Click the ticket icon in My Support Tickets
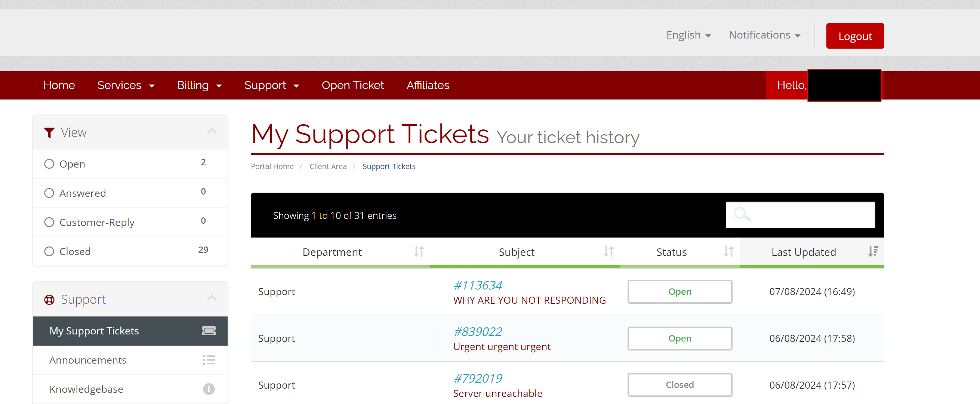Viewport: 980px width, 404px height. pos(209,331)
